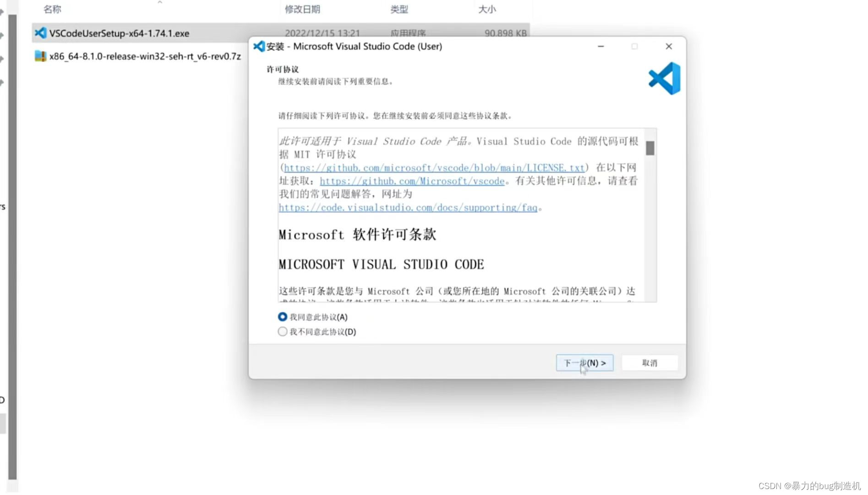Click the 取消 button in installer
Screen dimensions: 868x495
pyautogui.click(x=650, y=363)
